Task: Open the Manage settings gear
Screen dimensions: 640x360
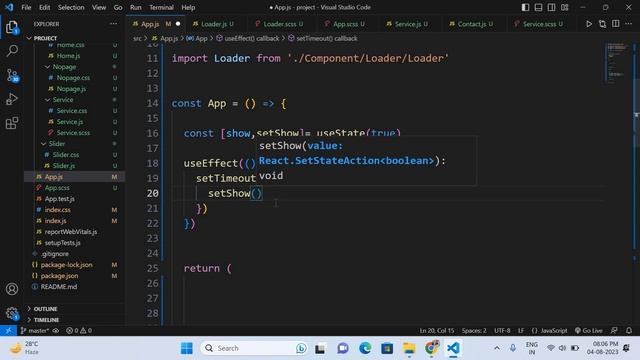Action: [x=12, y=313]
